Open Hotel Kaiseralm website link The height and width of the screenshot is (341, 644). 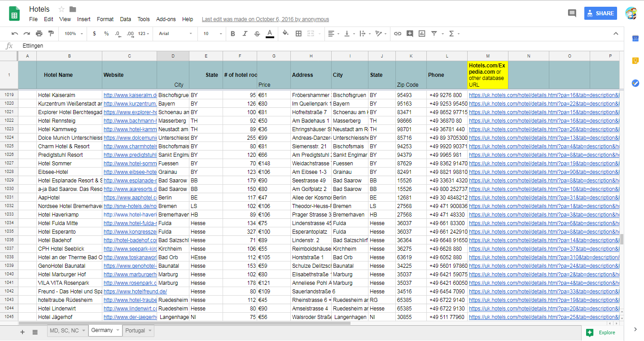click(130, 95)
